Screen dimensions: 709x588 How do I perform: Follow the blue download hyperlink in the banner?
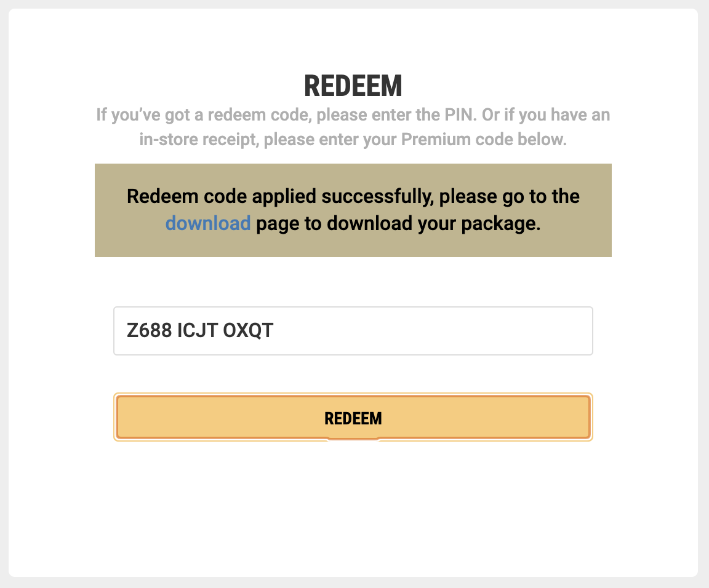click(207, 223)
